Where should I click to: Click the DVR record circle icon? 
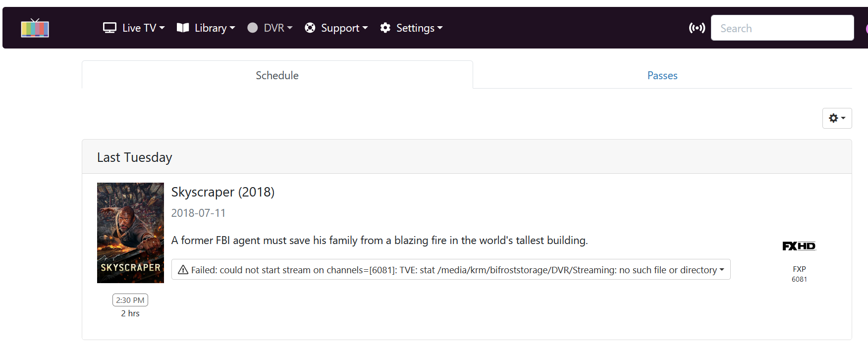pyautogui.click(x=253, y=28)
